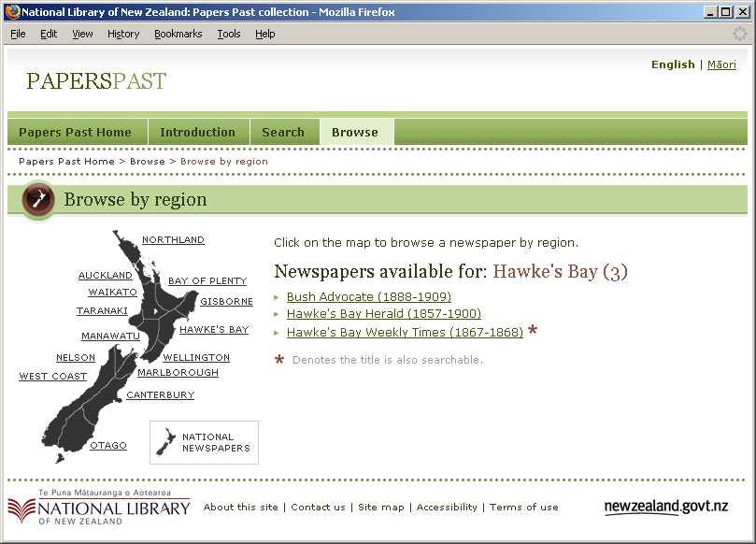
Task: Select the Hawke's Bay region label
Action: click(214, 329)
